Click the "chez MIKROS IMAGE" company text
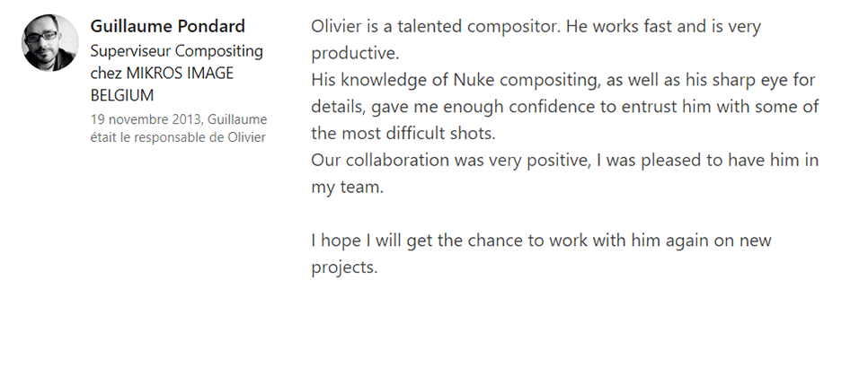This screenshot has height=368, width=868. tap(162, 73)
